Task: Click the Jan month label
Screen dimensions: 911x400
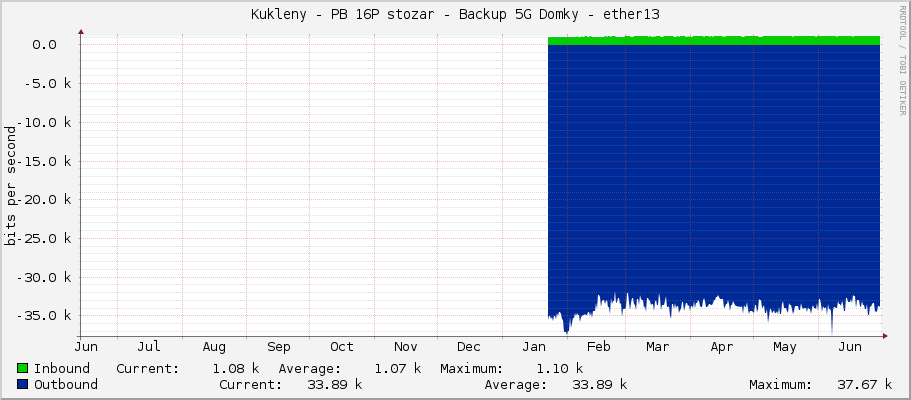Action: click(x=533, y=347)
